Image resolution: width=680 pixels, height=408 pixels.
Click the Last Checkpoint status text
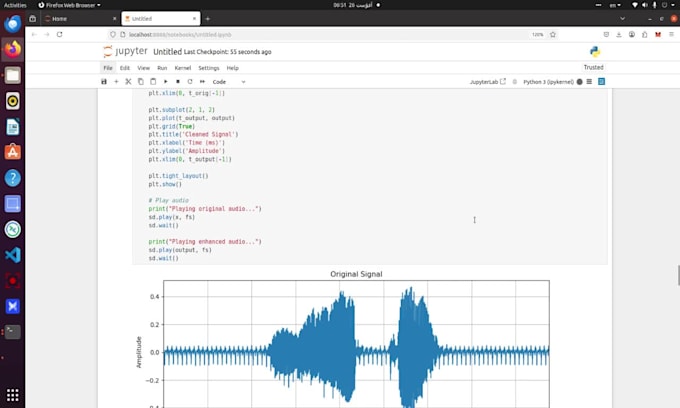click(227, 52)
